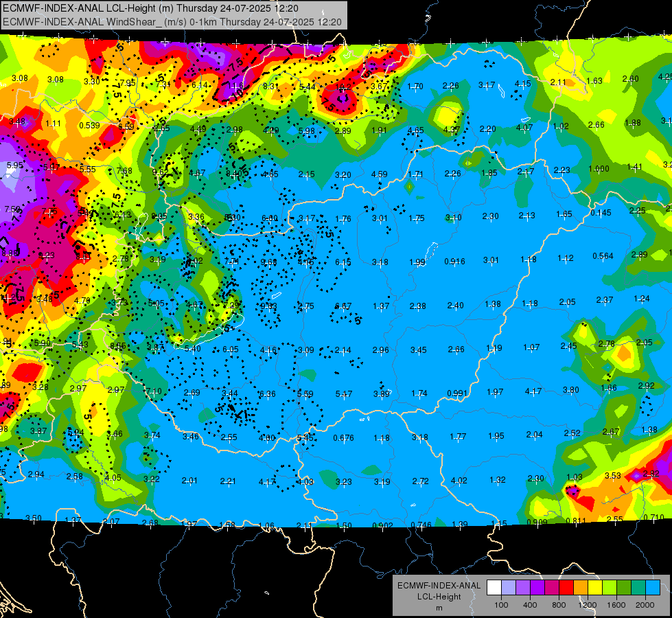The image size is (672, 618).
Task: Click the 8.31 grid value
Action: (x=270, y=87)
